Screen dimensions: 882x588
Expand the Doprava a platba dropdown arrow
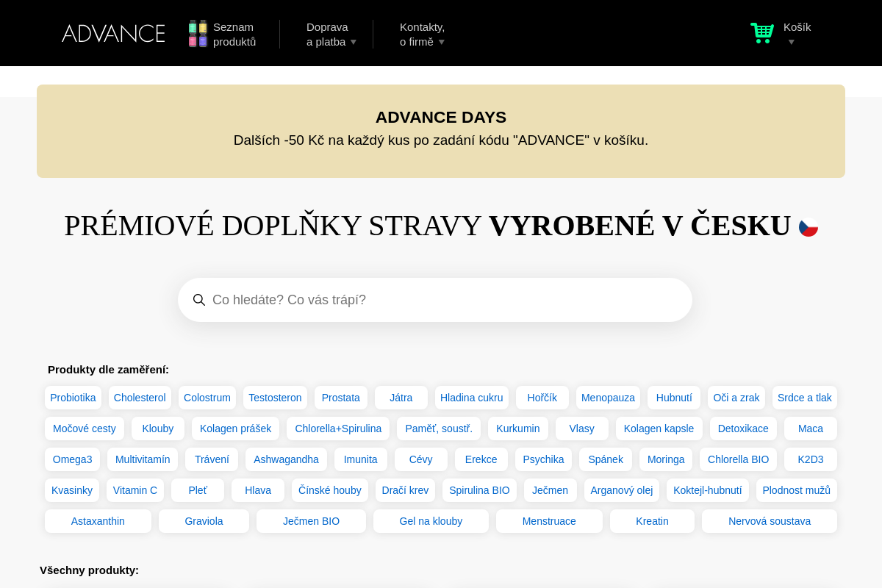[x=354, y=42]
